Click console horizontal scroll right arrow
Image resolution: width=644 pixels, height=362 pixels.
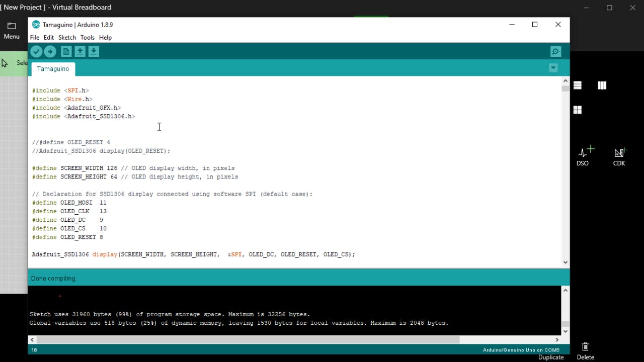click(x=557, y=340)
